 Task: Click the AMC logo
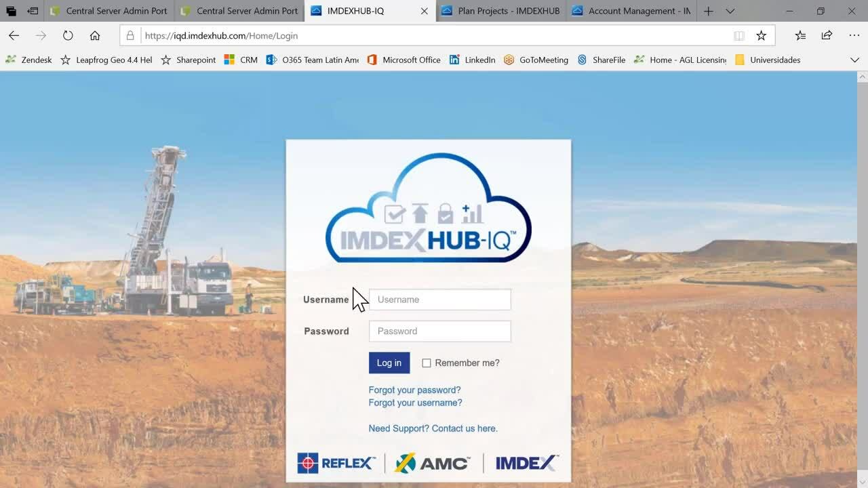click(432, 463)
